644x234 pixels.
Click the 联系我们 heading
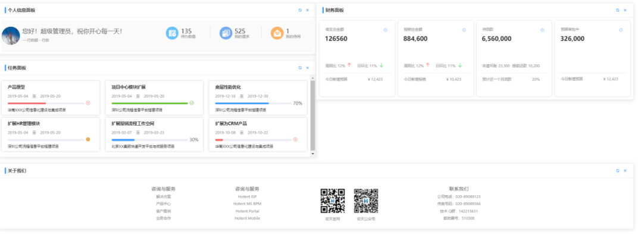pos(459,189)
